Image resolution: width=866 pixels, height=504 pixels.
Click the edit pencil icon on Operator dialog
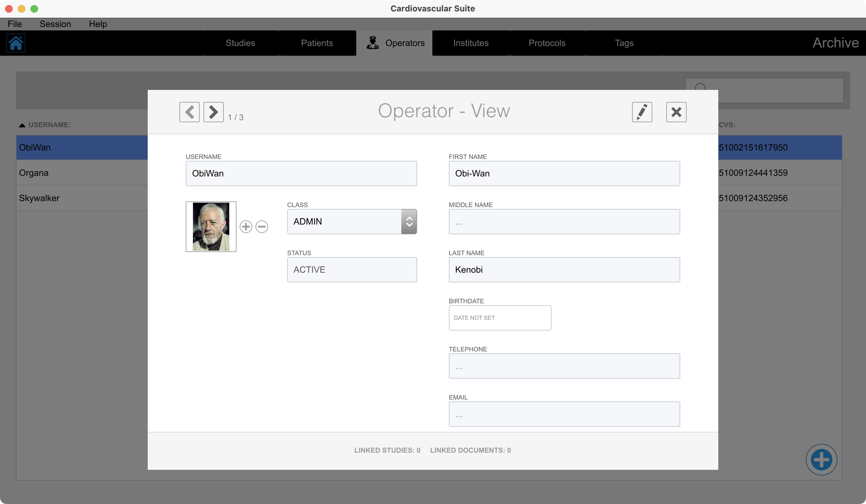pyautogui.click(x=642, y=112)
